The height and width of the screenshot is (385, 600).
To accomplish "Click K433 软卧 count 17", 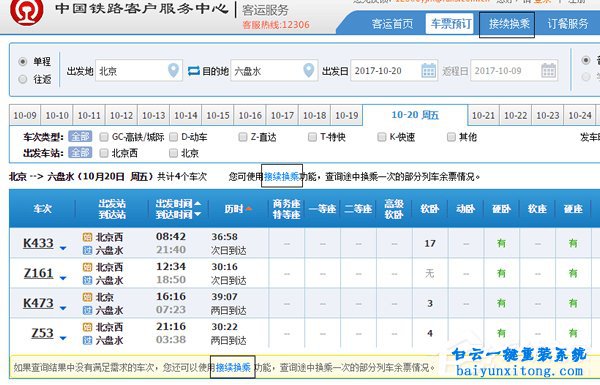I will [x=430, y=243].
